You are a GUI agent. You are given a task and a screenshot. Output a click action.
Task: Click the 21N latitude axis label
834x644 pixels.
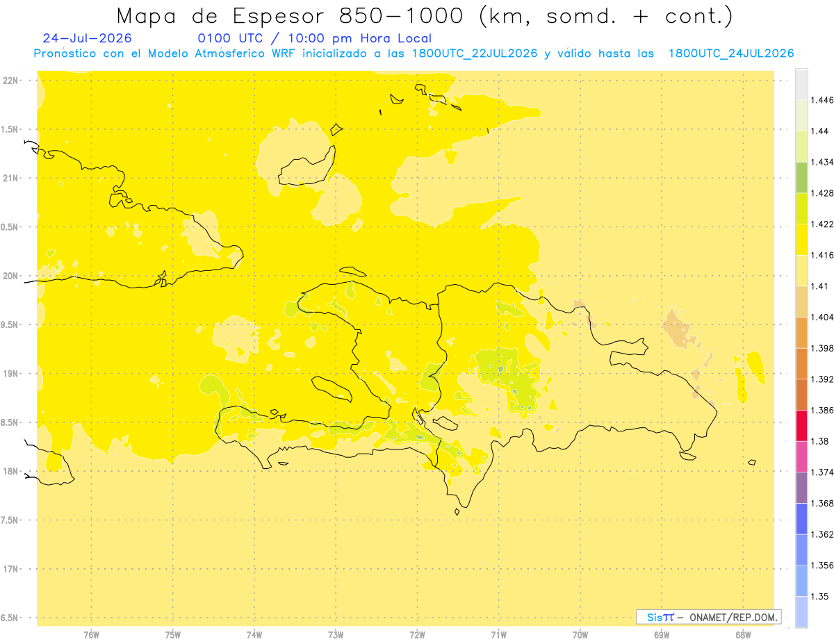[x=11, y=179]
